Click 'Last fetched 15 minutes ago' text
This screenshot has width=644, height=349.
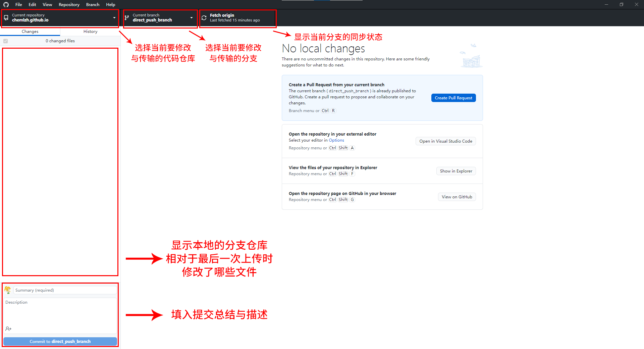[235, 20]
